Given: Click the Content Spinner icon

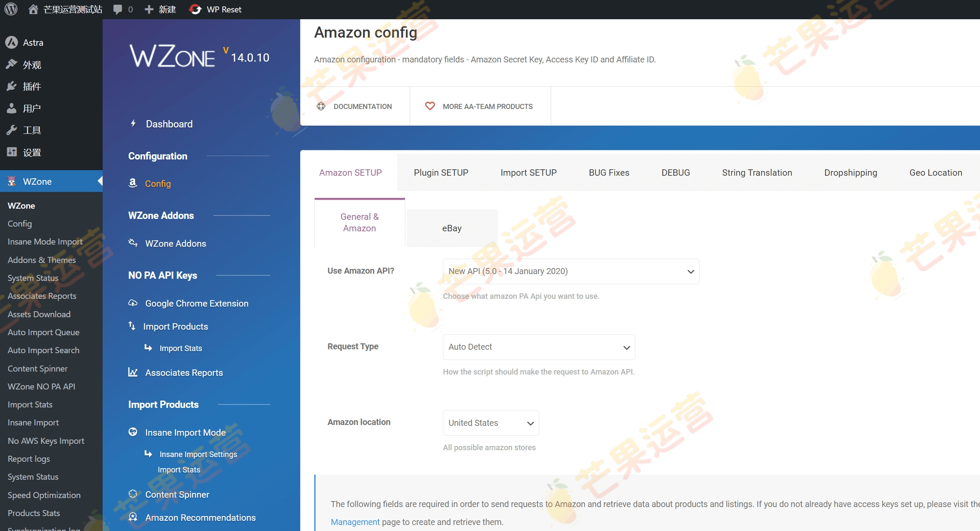Looking at the screenshot, I should pyautogui.click(x=133, y=494).
